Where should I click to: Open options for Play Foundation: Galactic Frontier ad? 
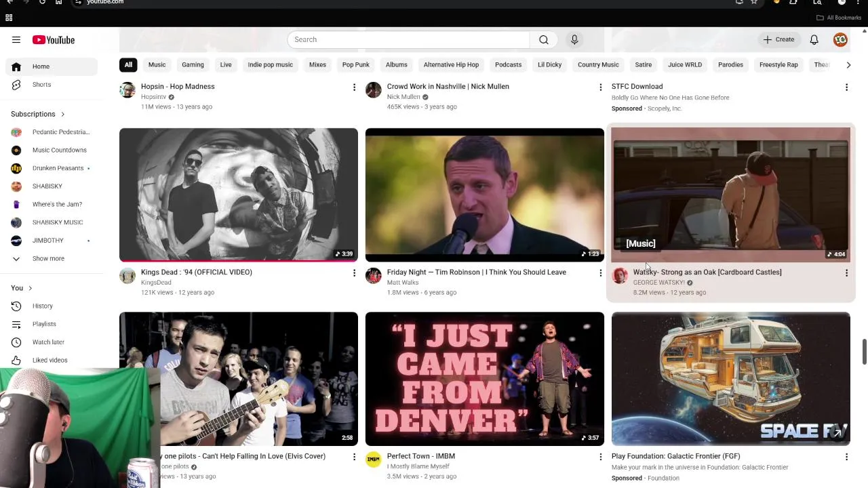846,457
